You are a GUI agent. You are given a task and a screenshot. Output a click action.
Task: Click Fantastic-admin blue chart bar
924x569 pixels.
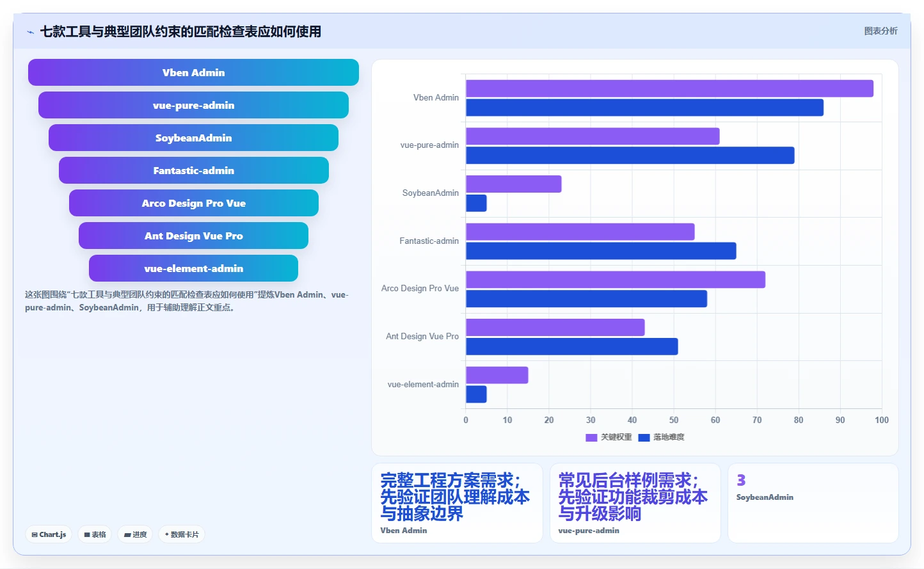click(601, 251)
